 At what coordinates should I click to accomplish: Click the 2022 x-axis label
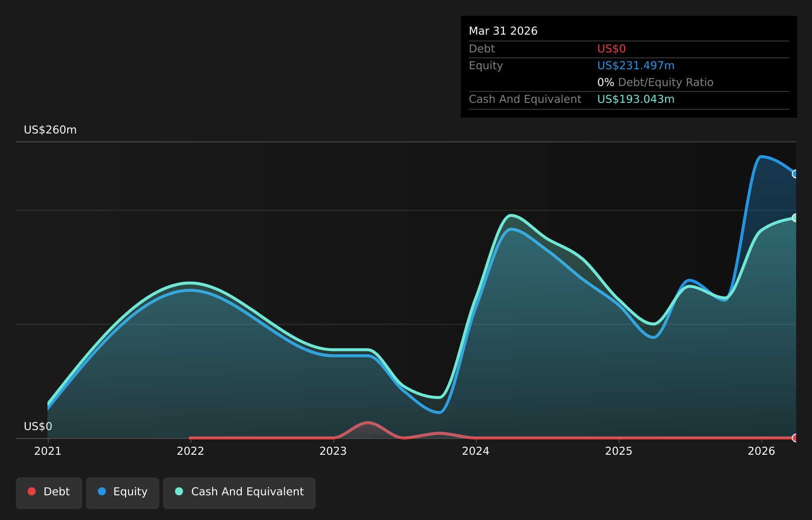190,451
